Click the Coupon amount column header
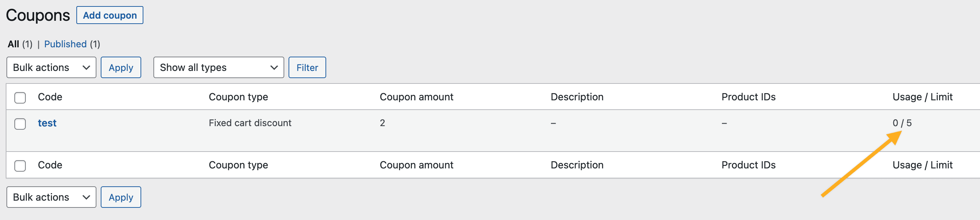The width and height of the screenshot is (980, 220). (x=417, y=97)
